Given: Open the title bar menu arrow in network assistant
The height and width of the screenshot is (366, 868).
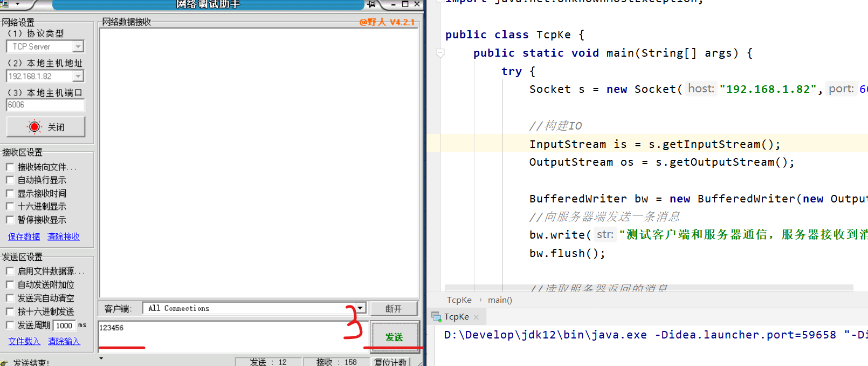Looking at the screenshot, I should [x=18, y=4].
